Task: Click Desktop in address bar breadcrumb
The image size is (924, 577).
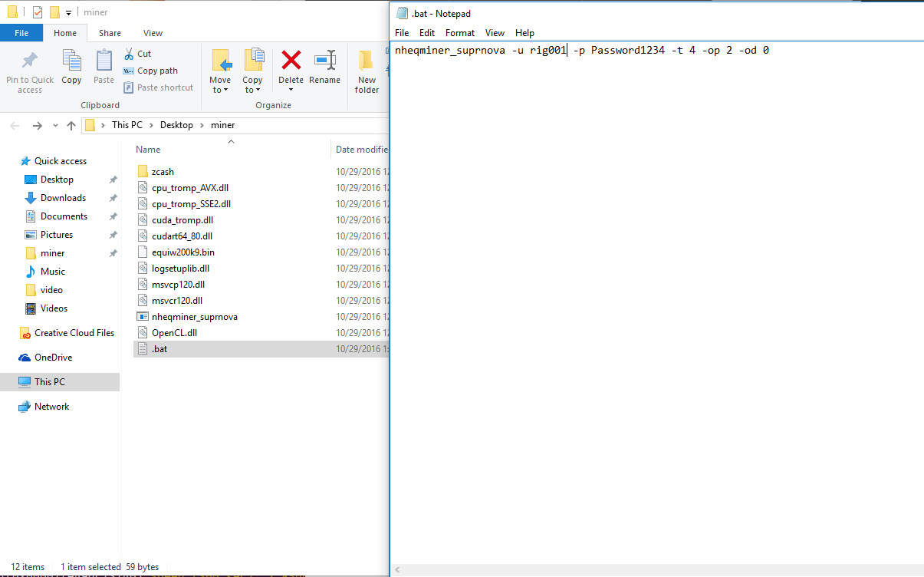Action: point(176,125)
